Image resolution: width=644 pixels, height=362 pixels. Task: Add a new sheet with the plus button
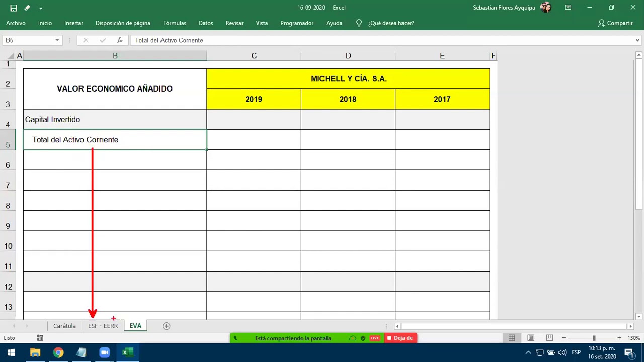coord(166,326)
